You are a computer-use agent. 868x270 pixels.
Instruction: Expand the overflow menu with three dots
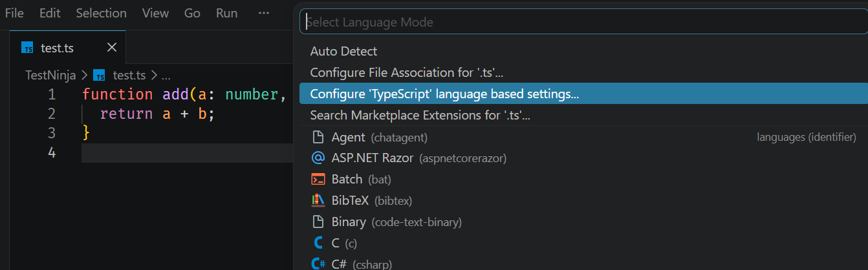pos(263,13)
